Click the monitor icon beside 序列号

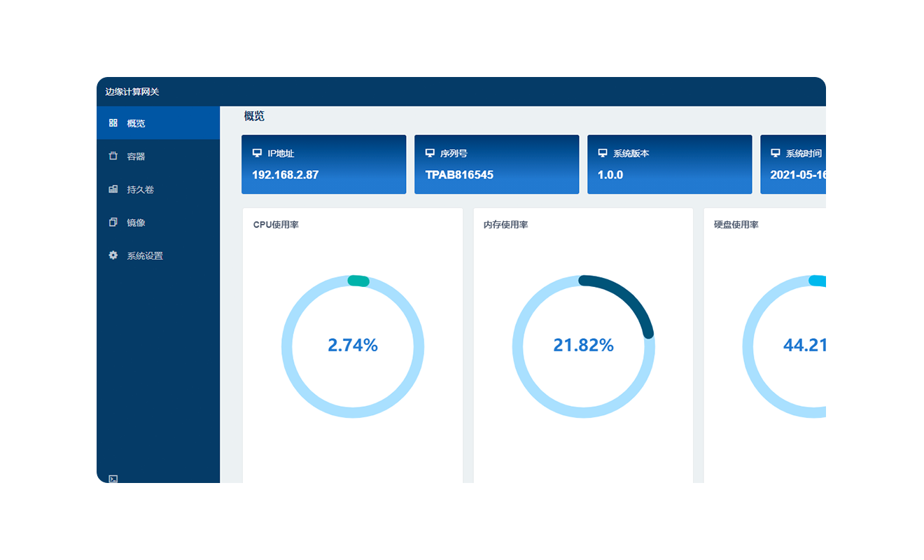pos(430,153)
